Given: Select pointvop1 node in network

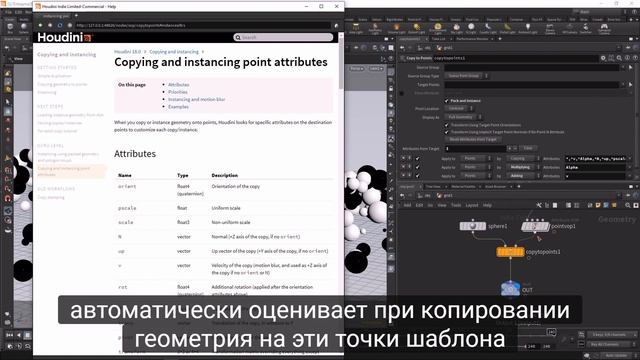Looking at the screenshot, I should pos(535,226).
